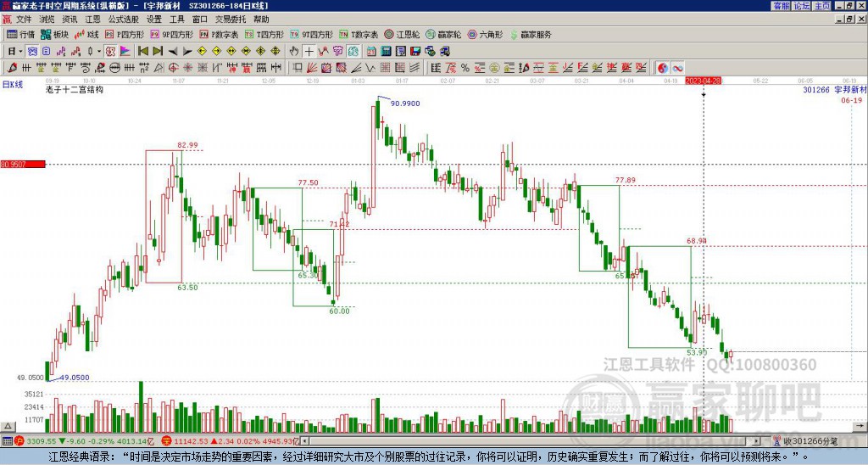Open the calculator icon in toolbar
868x465 pixels.
click(386, 52)
